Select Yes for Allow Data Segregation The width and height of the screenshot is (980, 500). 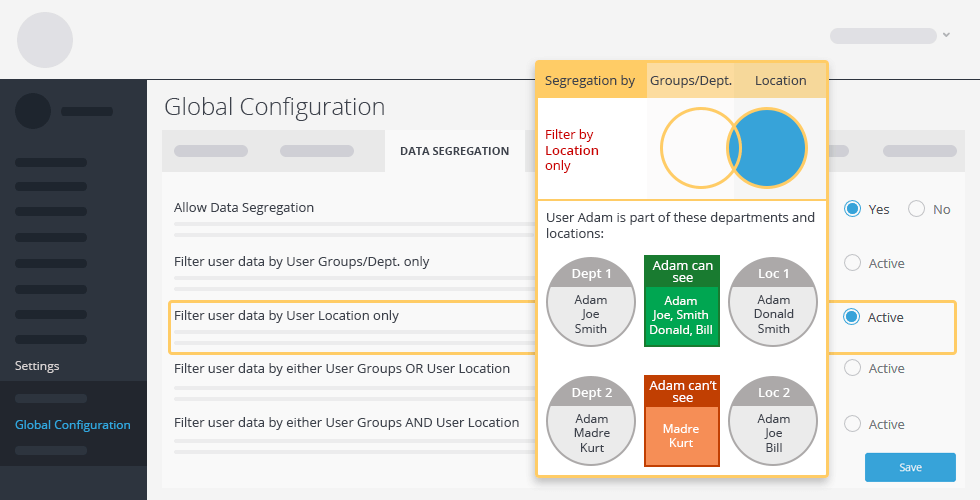852,209
